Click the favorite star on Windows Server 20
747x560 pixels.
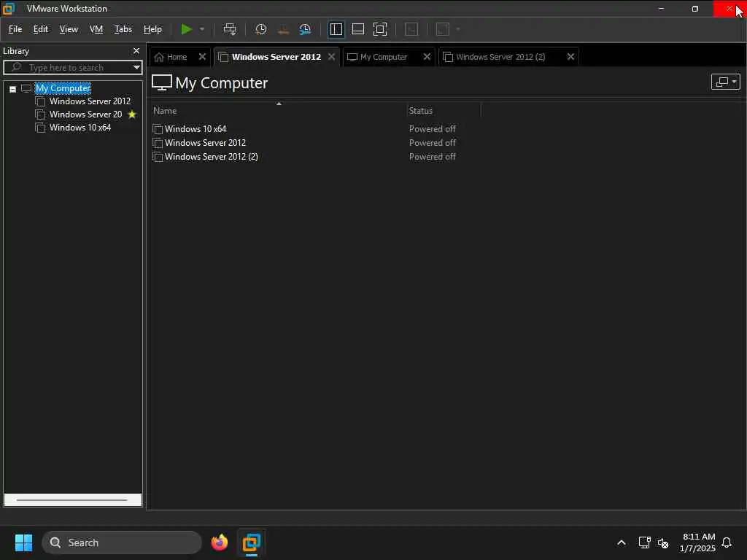point(132,114)
